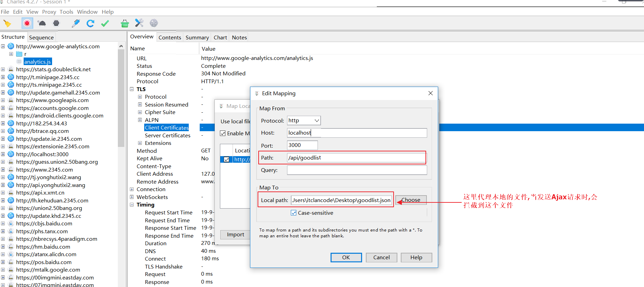Click the btrace.qq.com globe icon
This screenshot has width=644, height=287.
(11, 131)
